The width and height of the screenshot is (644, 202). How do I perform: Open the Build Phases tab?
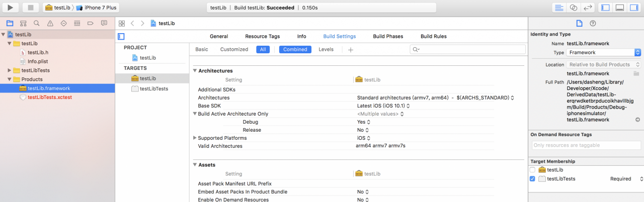(x=388, y=36)
